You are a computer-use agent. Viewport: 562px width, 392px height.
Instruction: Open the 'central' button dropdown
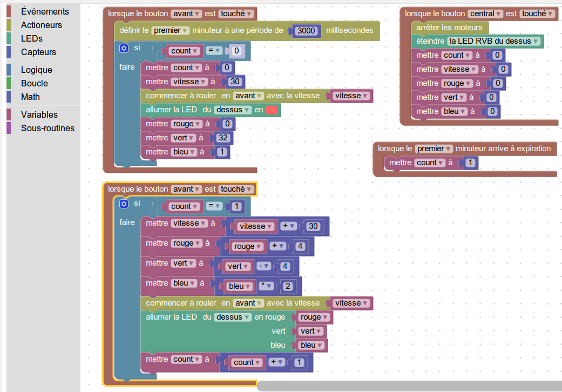[x=486, y=13]
